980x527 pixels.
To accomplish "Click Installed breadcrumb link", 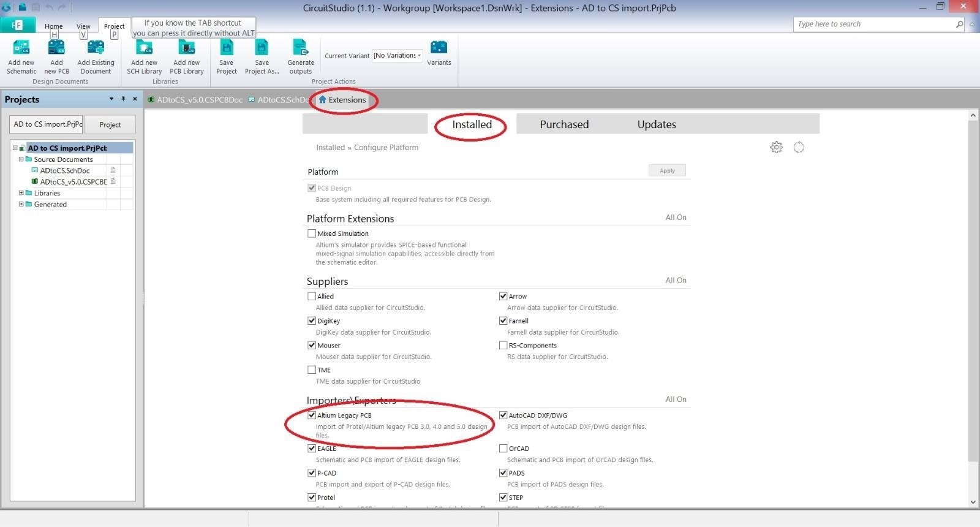I will (330, 148).
